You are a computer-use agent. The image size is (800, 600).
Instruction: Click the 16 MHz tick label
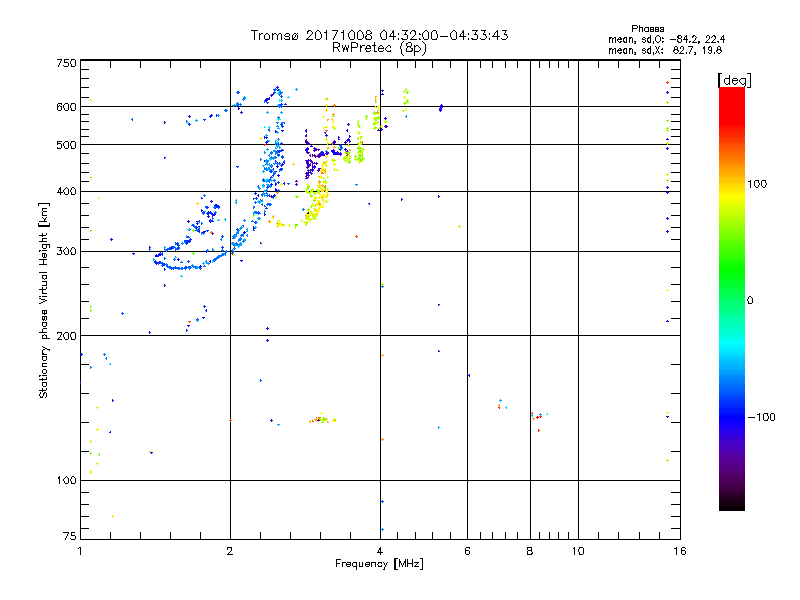[x=680, y=551]
